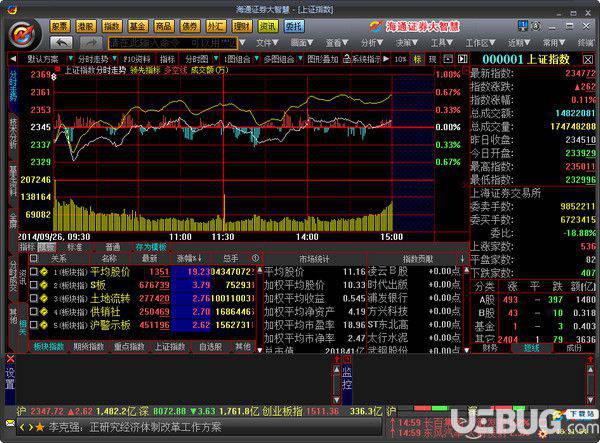Screen dimensions: 600x443
Task: Click the yellow badge icon beside S板
Action: tap(44, 285)
